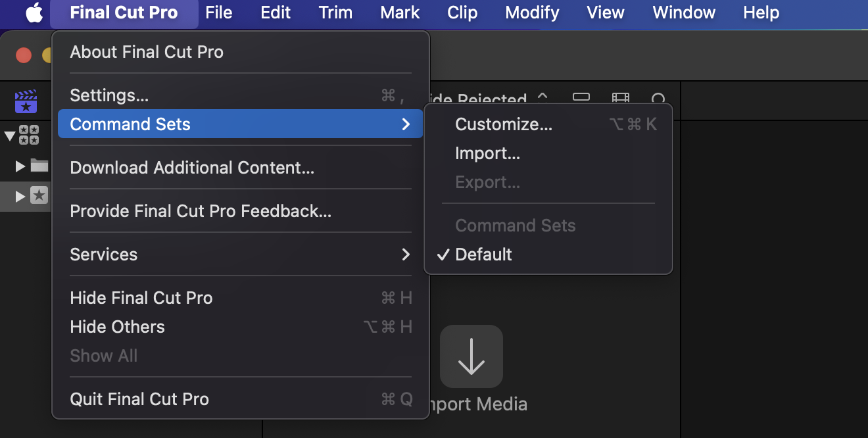Open the Modify menu in menu bar
This screenshot has width=868, height=438.
pos(532,12)
